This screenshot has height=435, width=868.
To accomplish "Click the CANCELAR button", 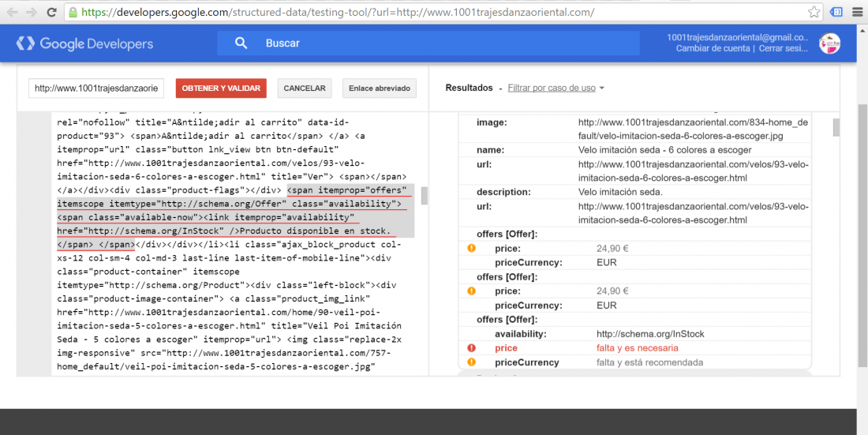I will (x=305, y=88).
